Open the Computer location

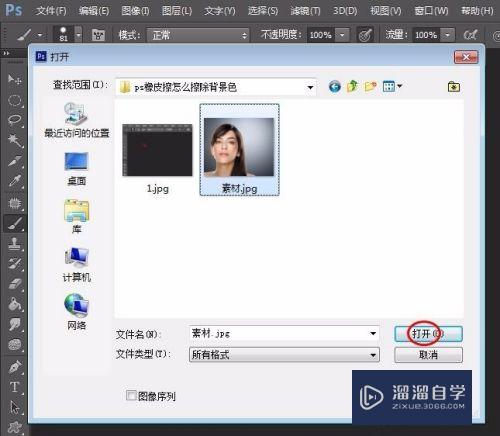[77, 265]
